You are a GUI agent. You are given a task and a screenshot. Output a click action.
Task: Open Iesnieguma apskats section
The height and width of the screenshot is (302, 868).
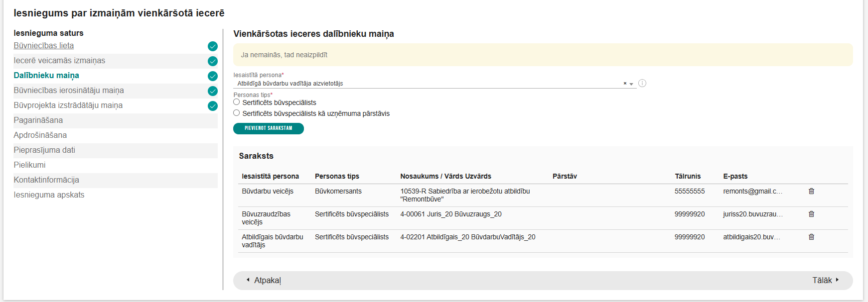point(49,195)
